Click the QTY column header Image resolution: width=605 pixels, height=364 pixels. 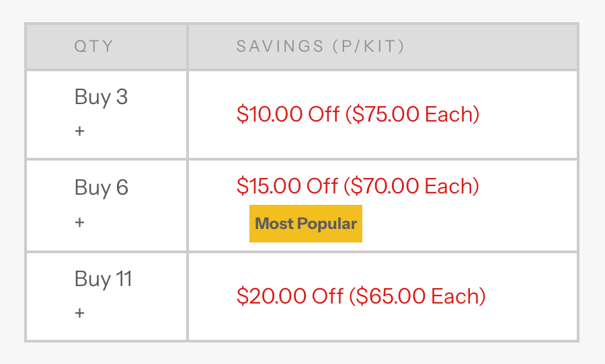pos(94,46)
